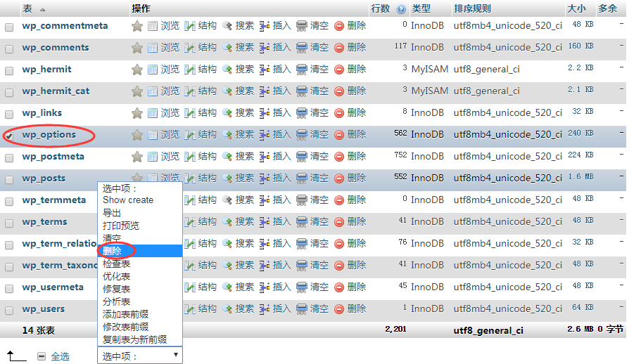Drop the wp_hermit table
Image resolution: width=641 pixels, height=364 pixels.
(x=350, y=70)
